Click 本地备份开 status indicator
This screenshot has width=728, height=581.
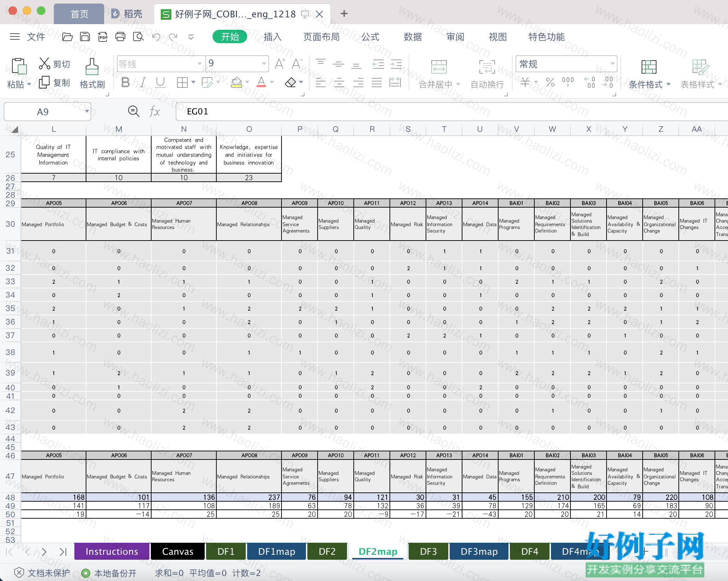(109, 573)
